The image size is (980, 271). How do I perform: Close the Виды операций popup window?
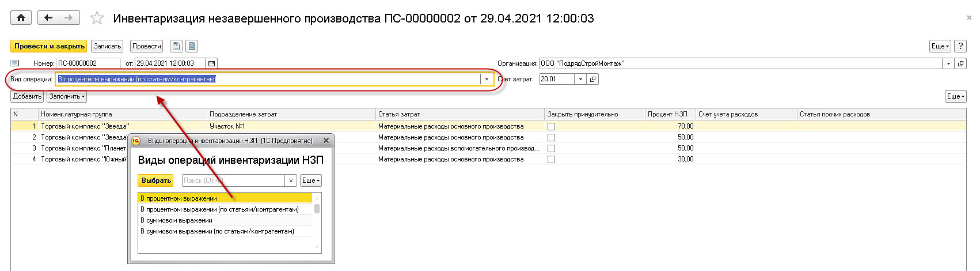[326, 140]
